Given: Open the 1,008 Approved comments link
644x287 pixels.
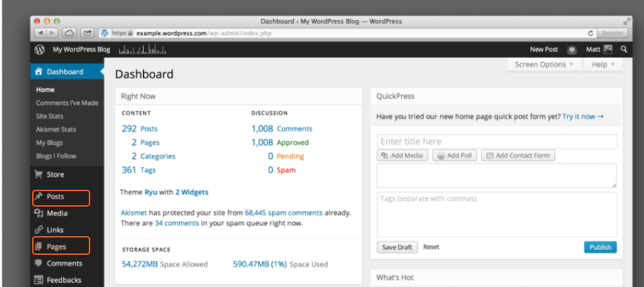Looking at the screenshot, I should click(x=280, y=142).
